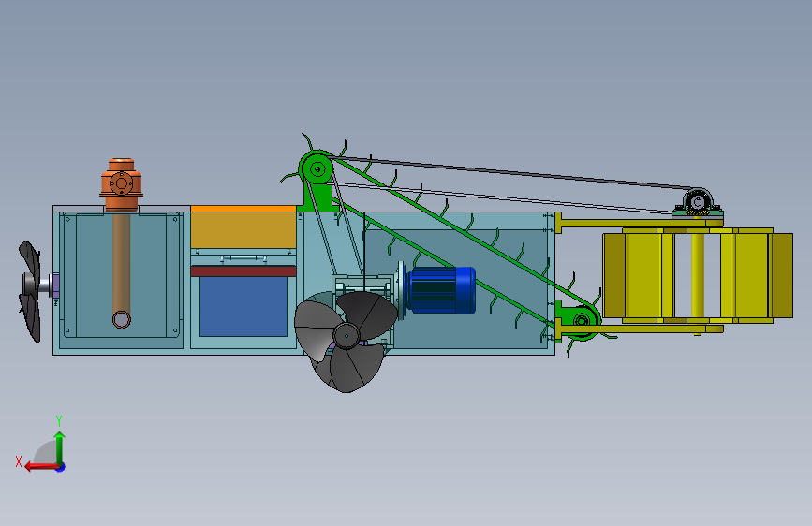The image size is (812, 526).
Task: Select the purple coupling behind left propeller
Action: tap(56, 286)
